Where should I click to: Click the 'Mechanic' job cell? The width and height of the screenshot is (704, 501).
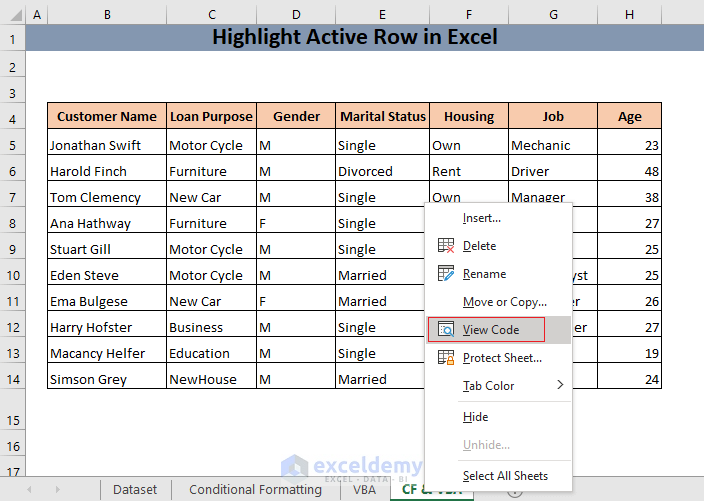tap(553, 142)
